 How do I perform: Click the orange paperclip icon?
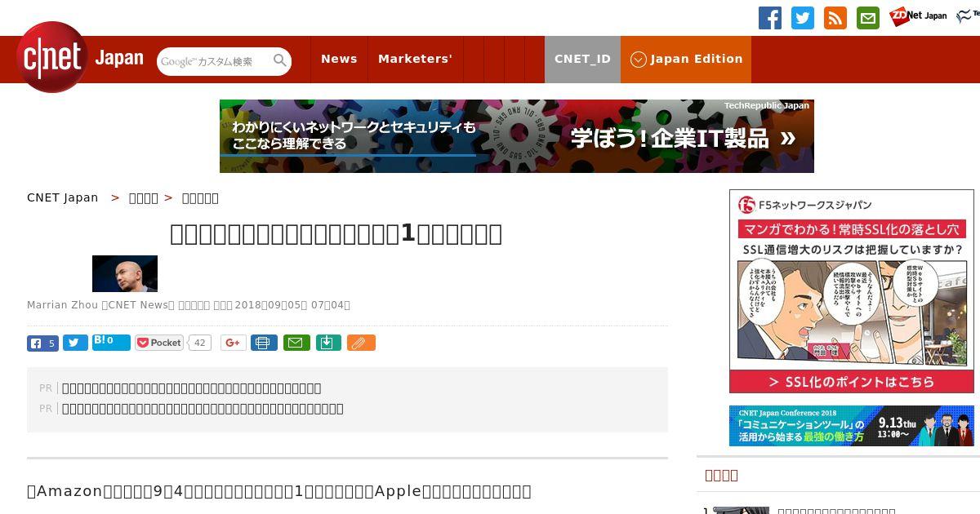(361, 343)
